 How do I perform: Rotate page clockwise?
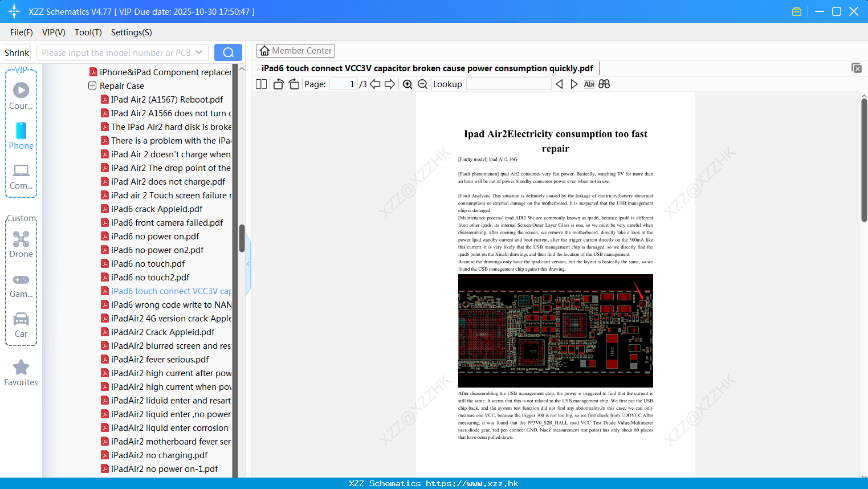tap(294, 84)
